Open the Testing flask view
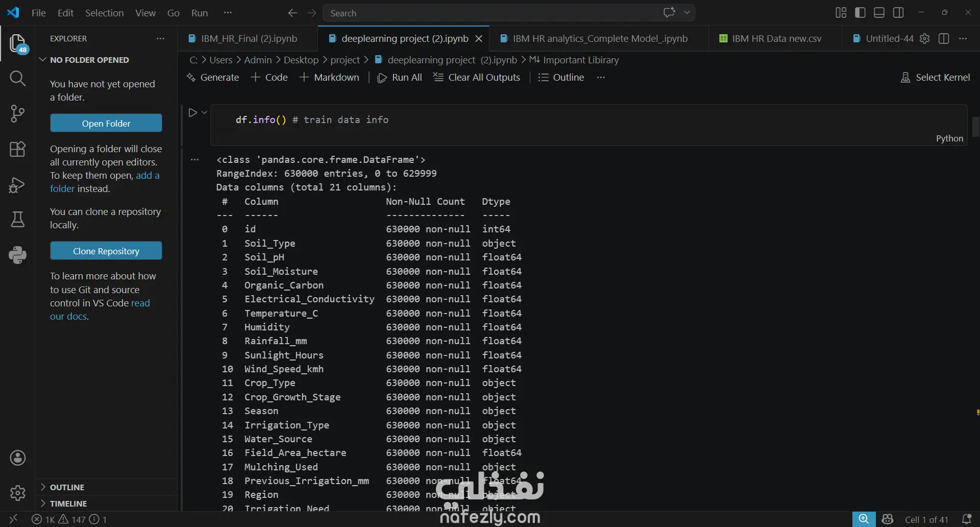980x527 pixels. [x=17, y=220]
